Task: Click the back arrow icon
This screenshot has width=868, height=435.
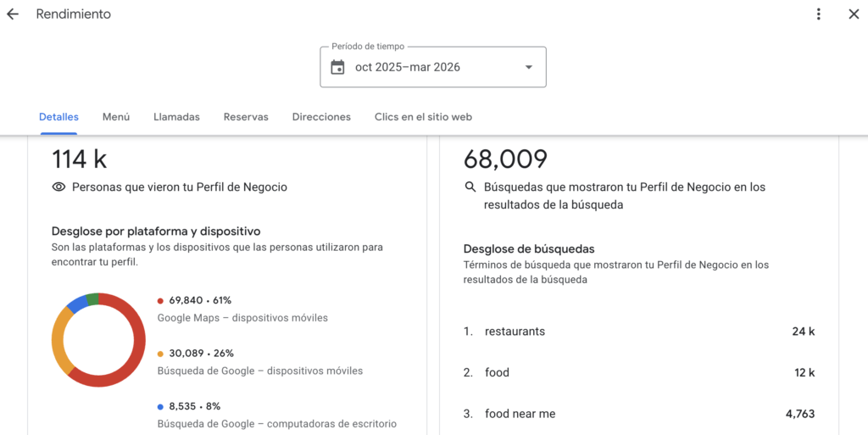Action: (13, 14)
